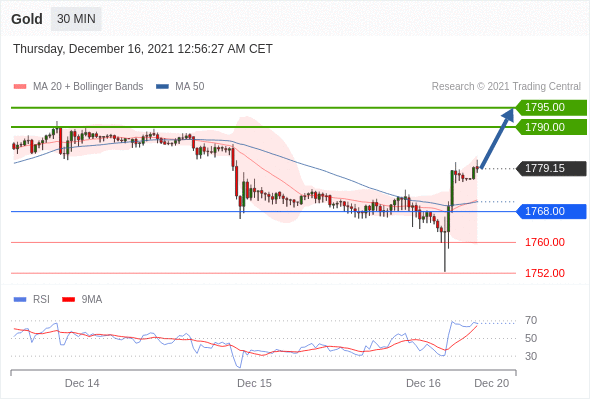Click the RSI 70 level label
590x400 pixels.
531,321
